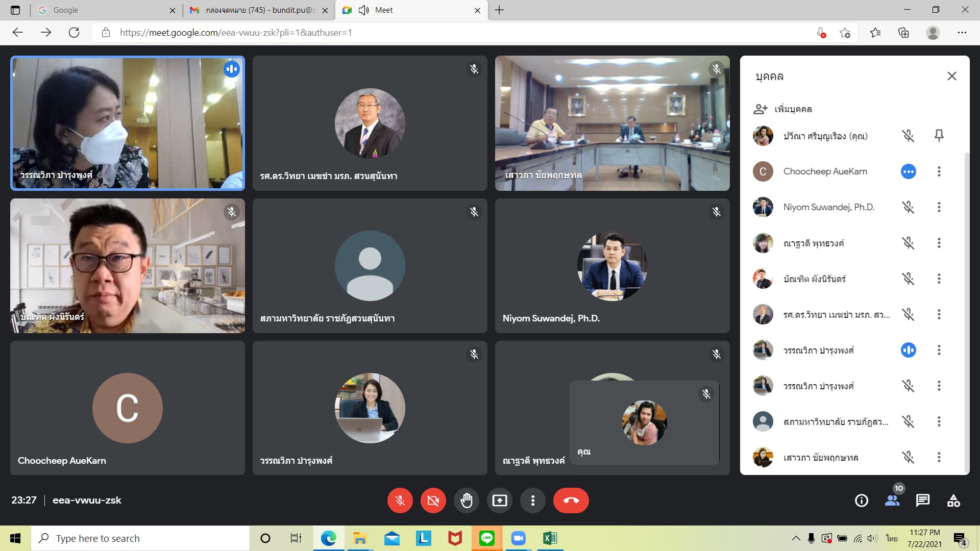Viewport: 980px width, 551px height.
Task: Open more options for Choocheep AueKarn
Action: 939,171
